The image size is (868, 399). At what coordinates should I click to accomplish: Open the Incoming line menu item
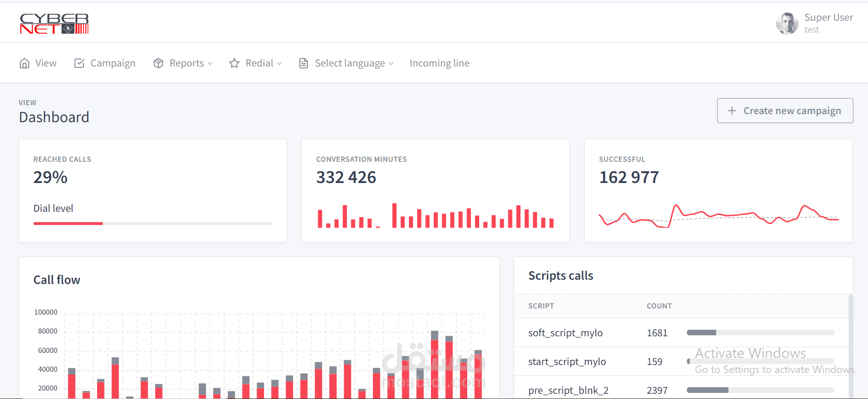439,63
